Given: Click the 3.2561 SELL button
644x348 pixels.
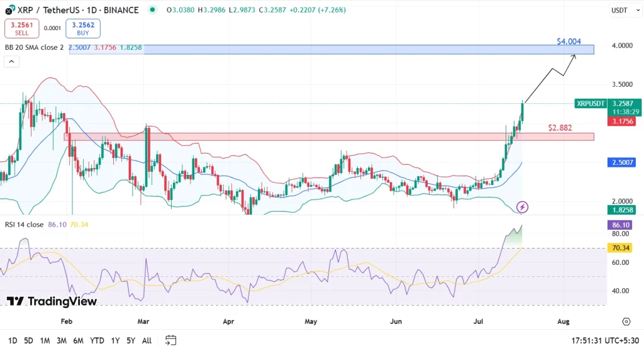Looking at the screenshot, I should coord(22,28).
